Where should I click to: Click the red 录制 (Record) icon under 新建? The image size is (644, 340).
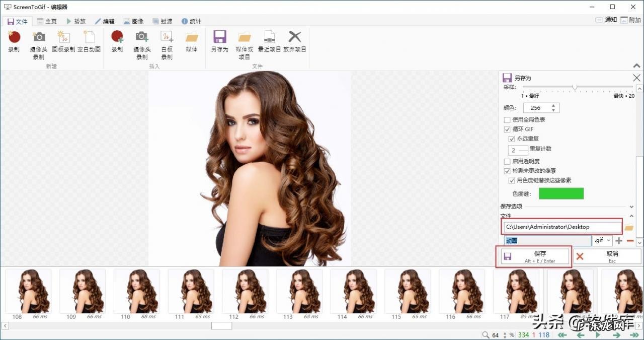[14, 37]
